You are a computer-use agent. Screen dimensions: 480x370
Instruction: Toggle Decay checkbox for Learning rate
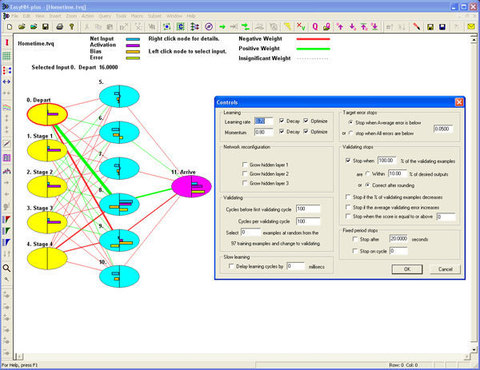(282, 121)
